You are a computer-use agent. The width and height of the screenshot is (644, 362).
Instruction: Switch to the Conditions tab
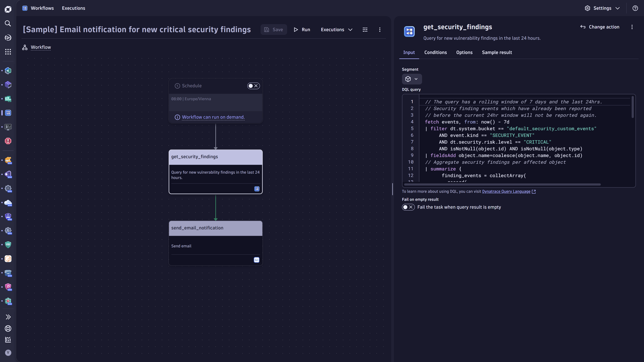(436, 53)
